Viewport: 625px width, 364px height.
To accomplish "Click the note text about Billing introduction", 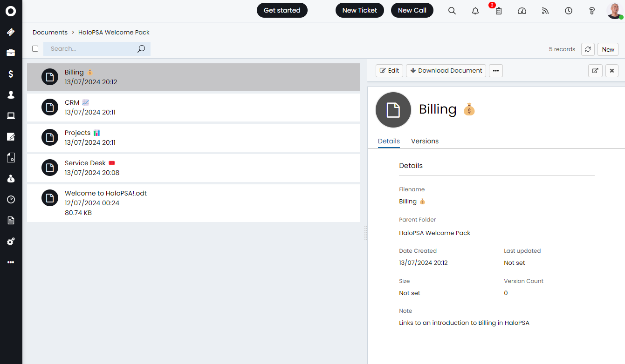I will [x=464, y=323].
